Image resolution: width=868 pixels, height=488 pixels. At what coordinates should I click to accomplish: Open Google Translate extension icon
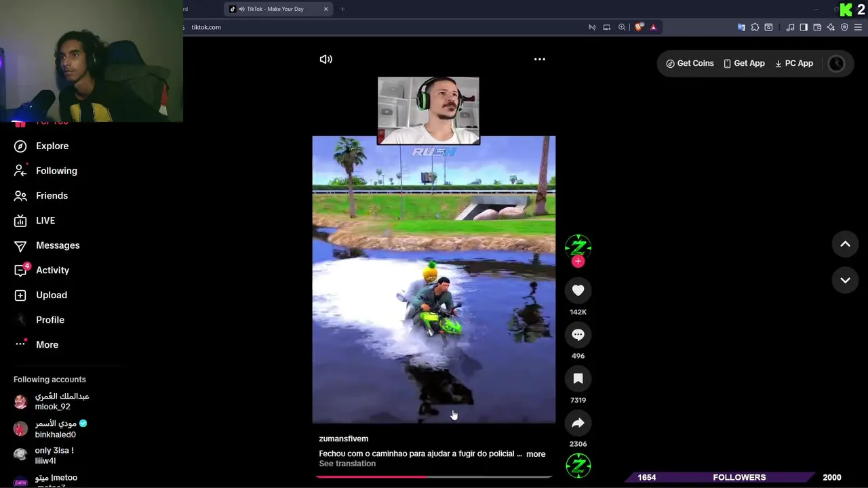coord(741,27)
